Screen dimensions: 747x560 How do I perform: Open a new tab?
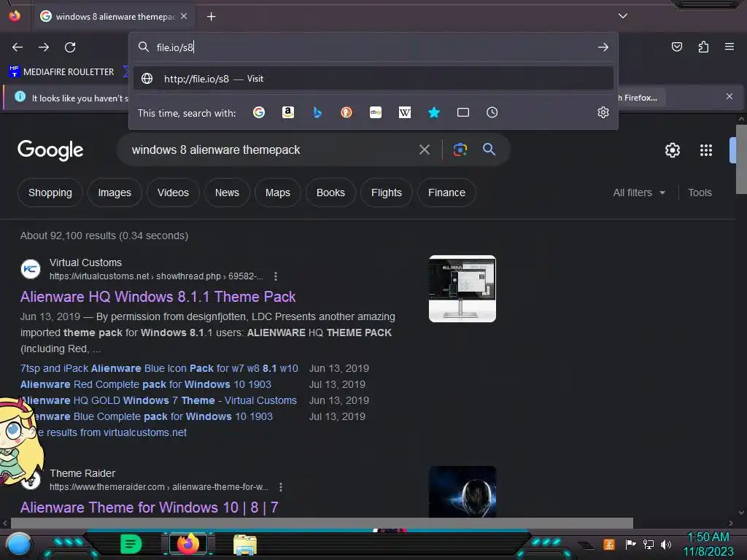tap(211, 17)
